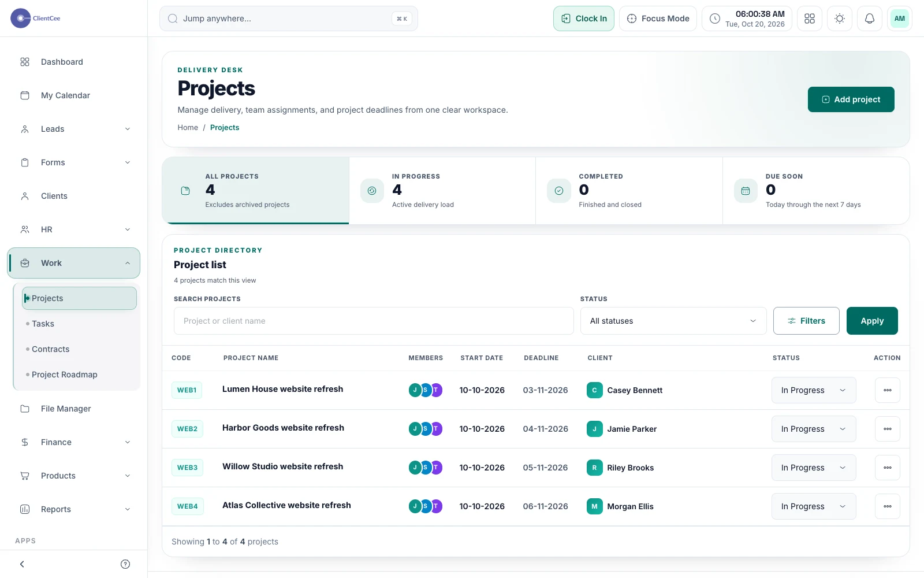Expand the Forms menu

click(x=74, y=162)
